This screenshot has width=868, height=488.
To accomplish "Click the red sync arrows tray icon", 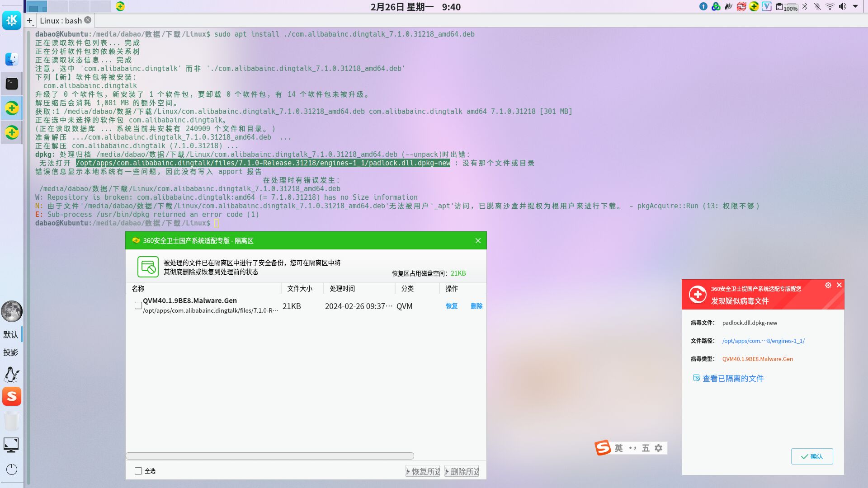I will [741, 6].
